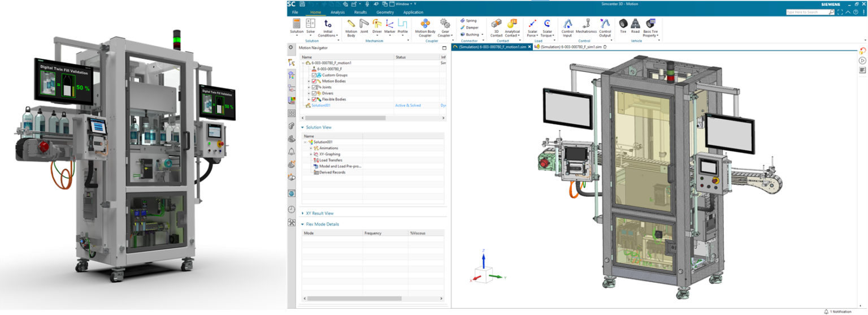Click the Save icon in title bar

(302, 4)
